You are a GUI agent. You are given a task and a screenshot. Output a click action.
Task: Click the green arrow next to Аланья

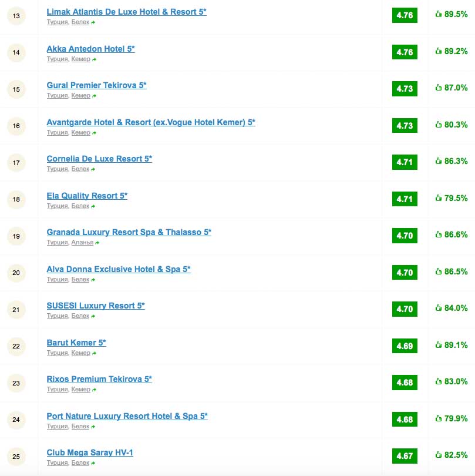tap(97, 243)
